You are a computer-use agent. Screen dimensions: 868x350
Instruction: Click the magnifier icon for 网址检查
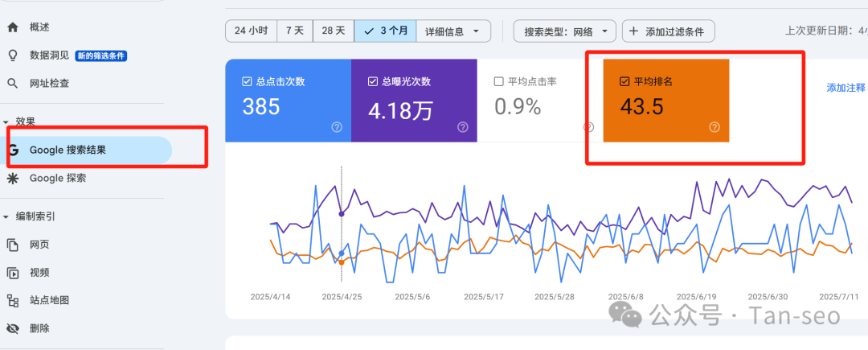(x=13, y=84)
